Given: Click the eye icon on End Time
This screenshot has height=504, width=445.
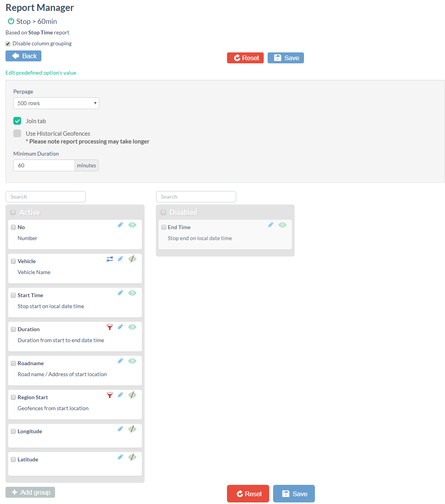Looking at the screenshot, I should coord(282,225).
